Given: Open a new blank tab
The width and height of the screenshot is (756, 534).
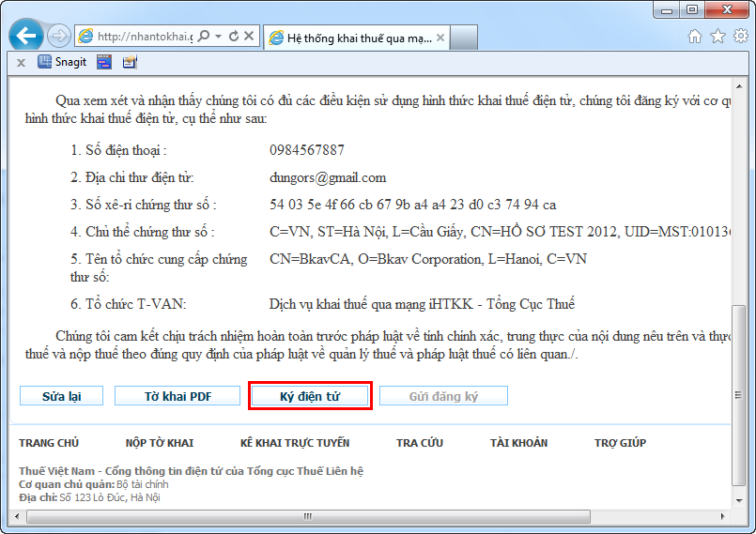Looking at the screenshot, I should tap(464, 38).
